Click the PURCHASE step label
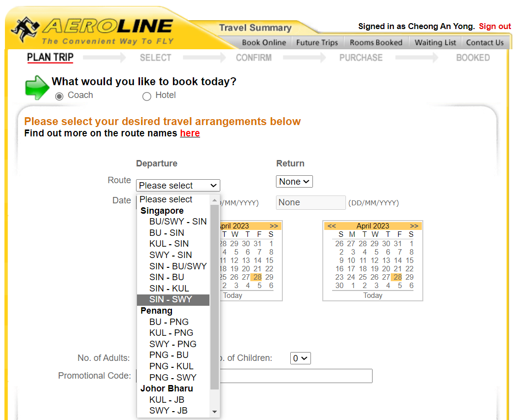 [x=361, y=58]
